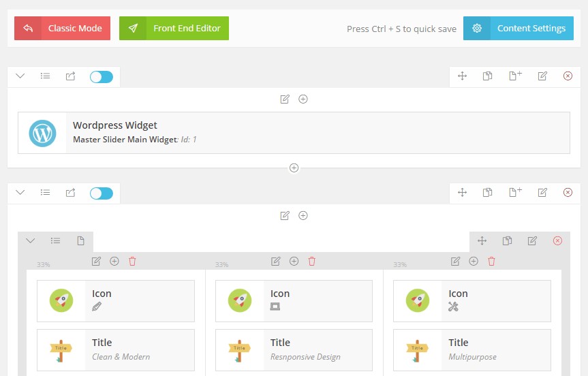Viewport: 588px width, 376px height.
Task: Collapse the first row with the chevron
Action: tap(20, 76)
